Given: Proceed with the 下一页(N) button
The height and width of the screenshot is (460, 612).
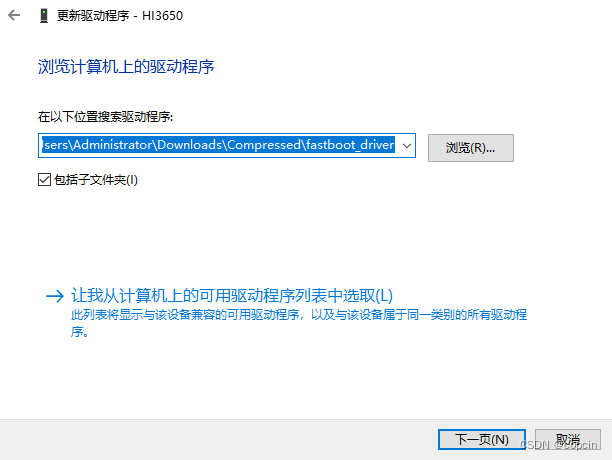Looking at the screenshot, I should [x=482, y=439].
